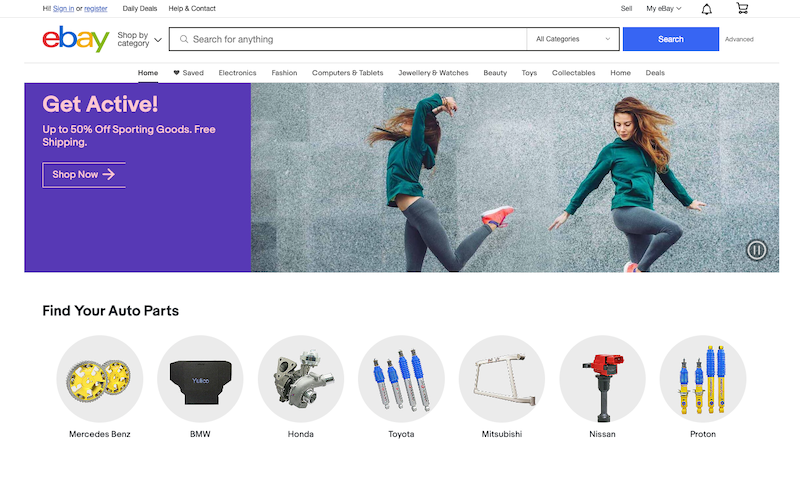Image resolution: width=800 pixels, height=479 pixels.
Task: Open Deals tab
Action: (x=655, y=73)
